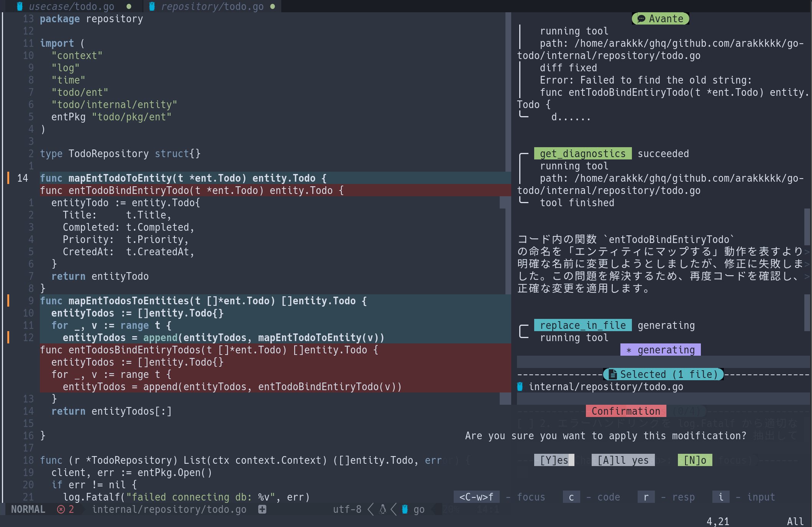Click Go file icon on repository/todo.go tab
The image size is (812, 527).
tap(152, 6)
